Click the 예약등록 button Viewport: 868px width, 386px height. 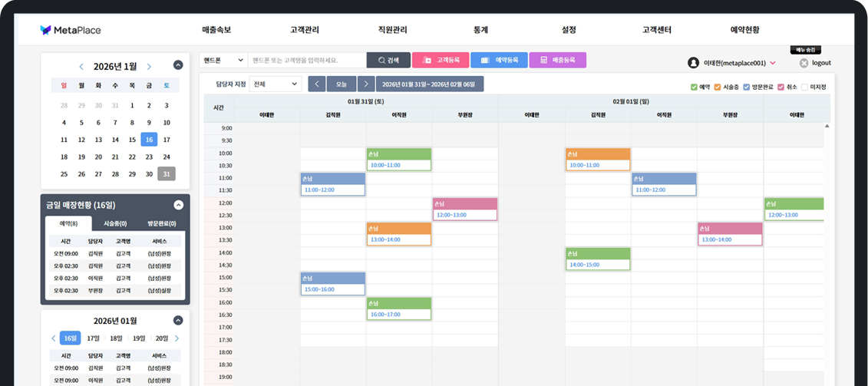(499, 60)
